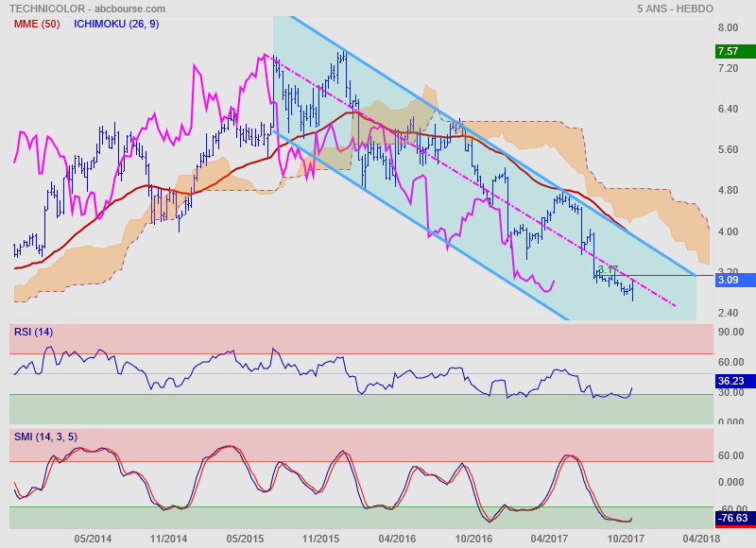Click the RSI 30.00 axis label
756x548 pixels.
[x=730, y=392]
